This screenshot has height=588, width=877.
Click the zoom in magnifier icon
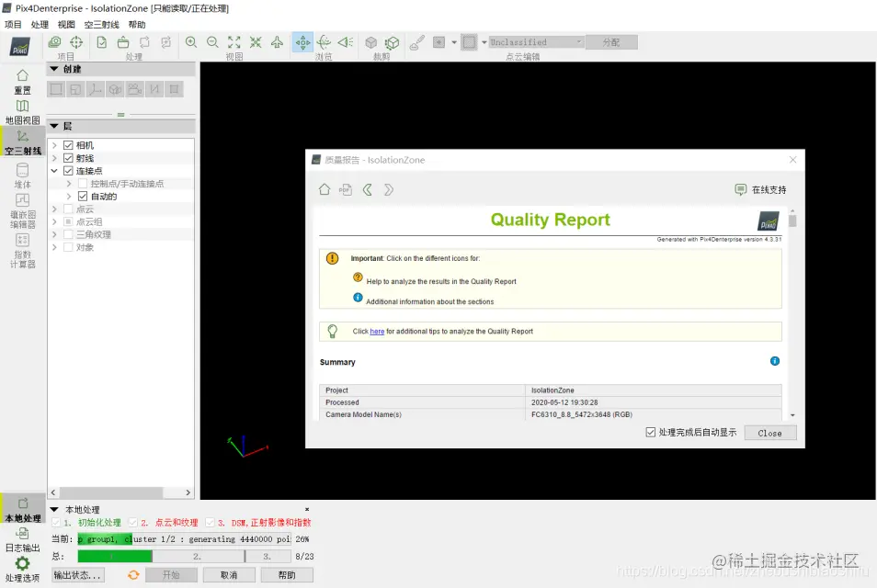coord(191,42)
